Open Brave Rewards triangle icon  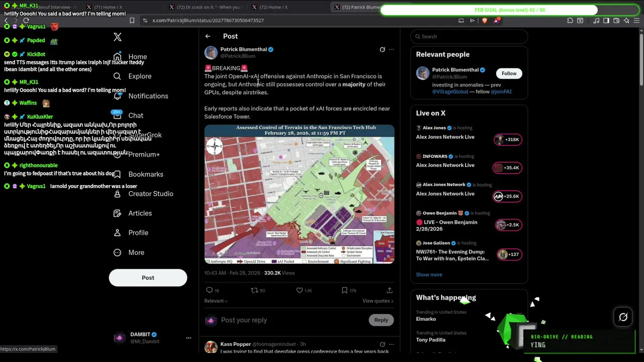pyautogui.click(x=497, y=21)
